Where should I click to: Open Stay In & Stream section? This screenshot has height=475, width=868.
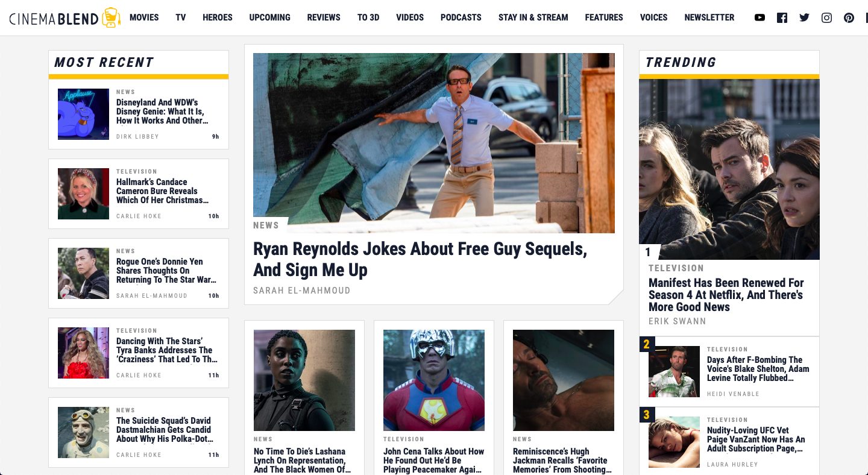click(x=533, y=17)
